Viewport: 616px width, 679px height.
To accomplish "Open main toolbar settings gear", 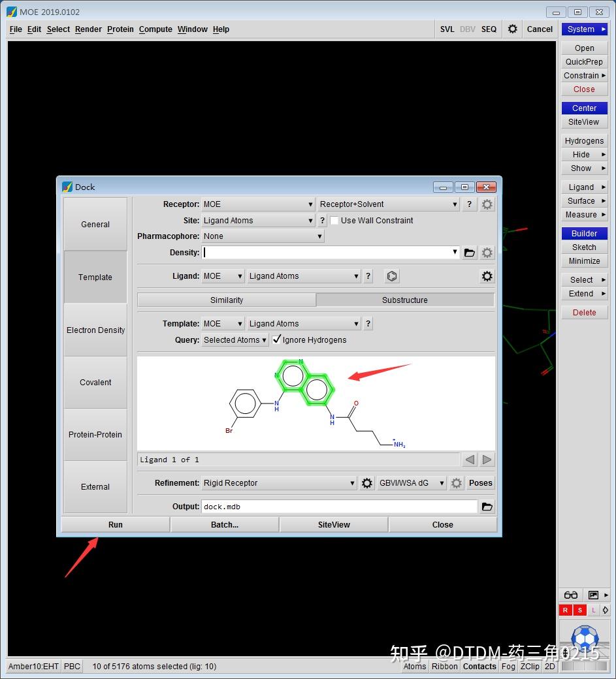I will (513, 29).
